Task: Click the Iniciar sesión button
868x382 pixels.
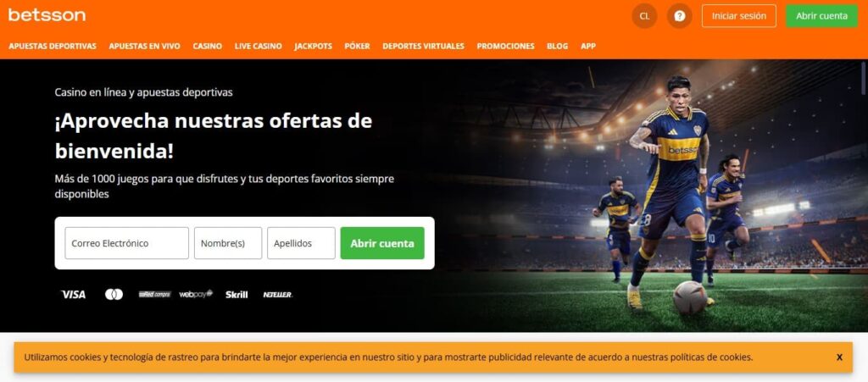Action: [739, 16]
